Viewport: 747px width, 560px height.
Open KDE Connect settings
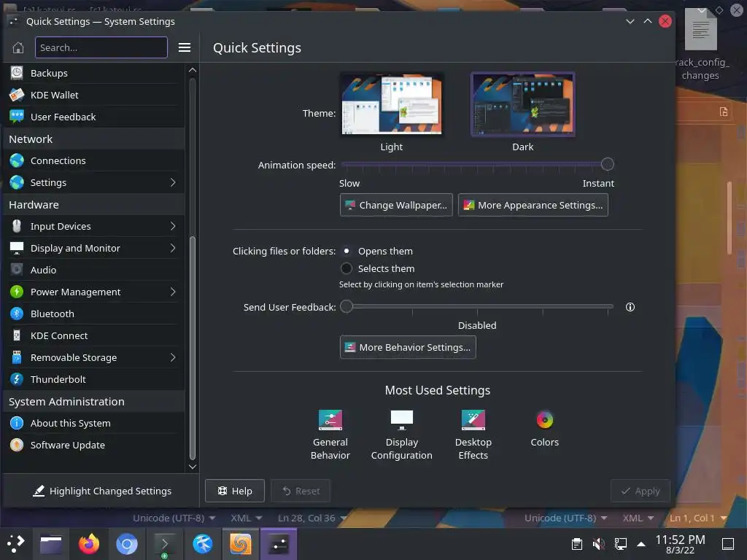[x=93, y=335]
